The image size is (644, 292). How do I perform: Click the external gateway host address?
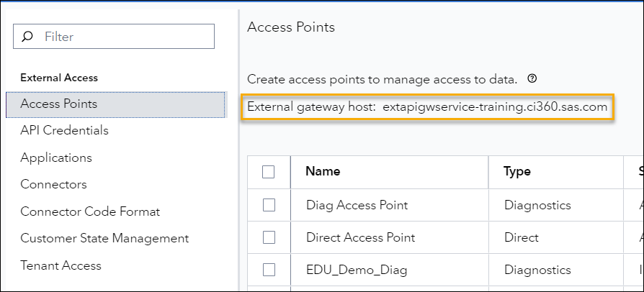coord(495,106)
